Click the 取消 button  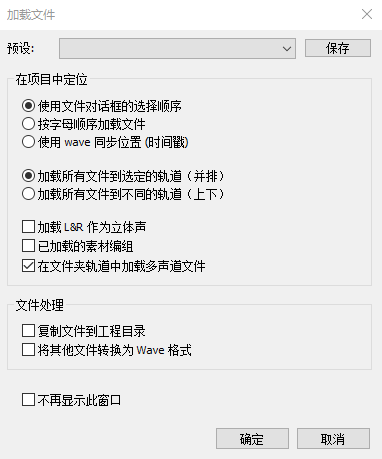tap(333, 439)
